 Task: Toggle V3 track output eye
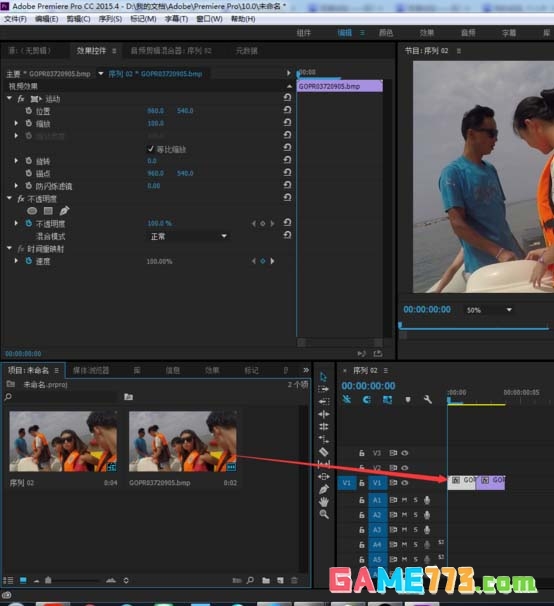[x=404, y=453]
